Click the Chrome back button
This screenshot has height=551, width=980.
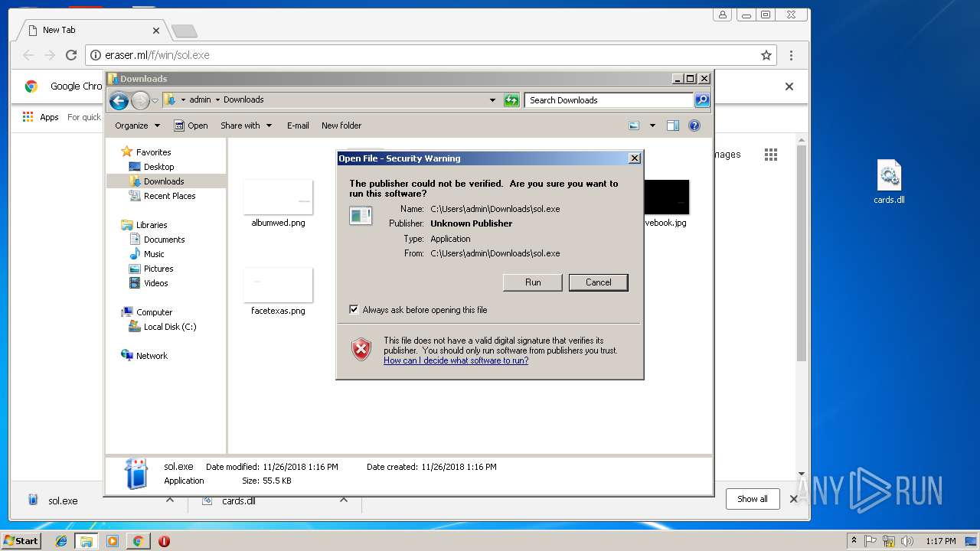28,55
